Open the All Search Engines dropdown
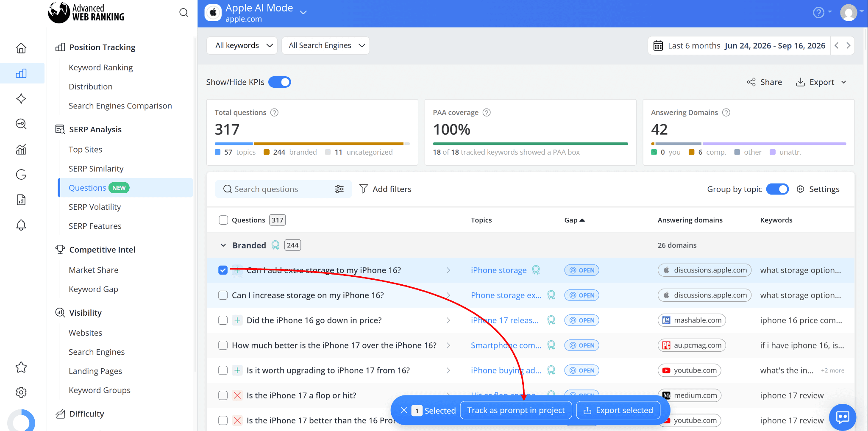The width and height of the screenshot is (868, 431). click(325, 45)
